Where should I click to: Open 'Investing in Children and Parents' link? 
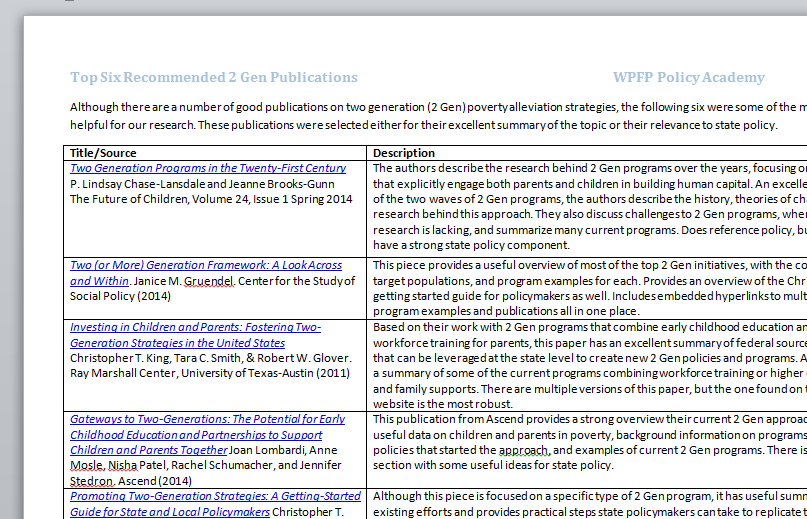pyautogui.click(x=196, y=335)
